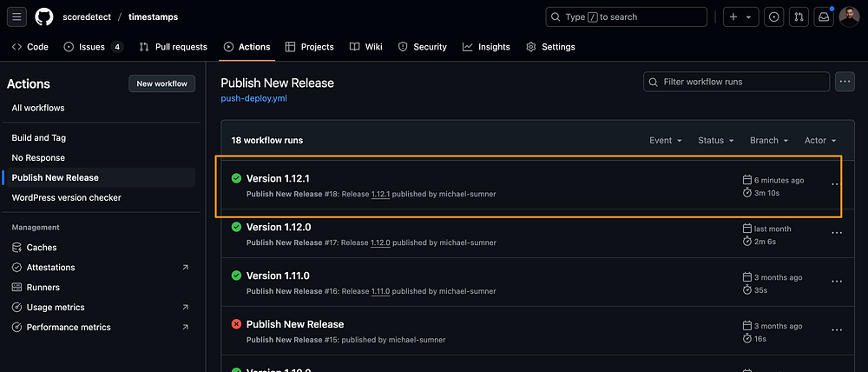Click the external arrow beside Usage metrics

click(x=185, y=308)
